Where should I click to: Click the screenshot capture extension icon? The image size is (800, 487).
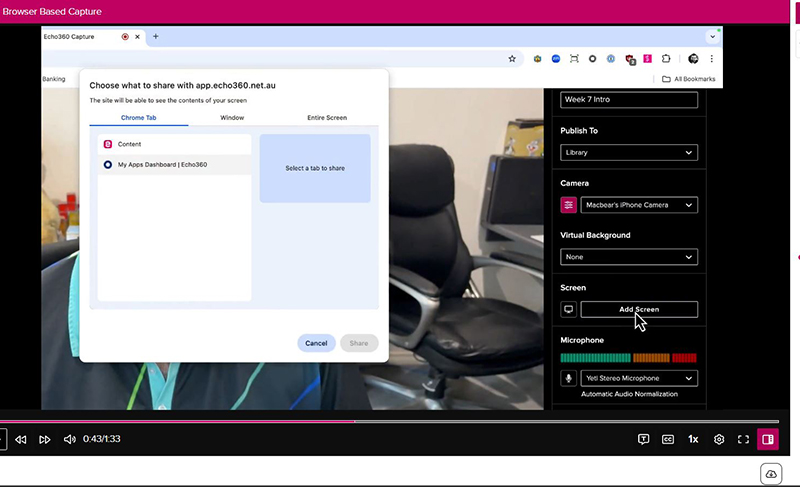[574, 59]
